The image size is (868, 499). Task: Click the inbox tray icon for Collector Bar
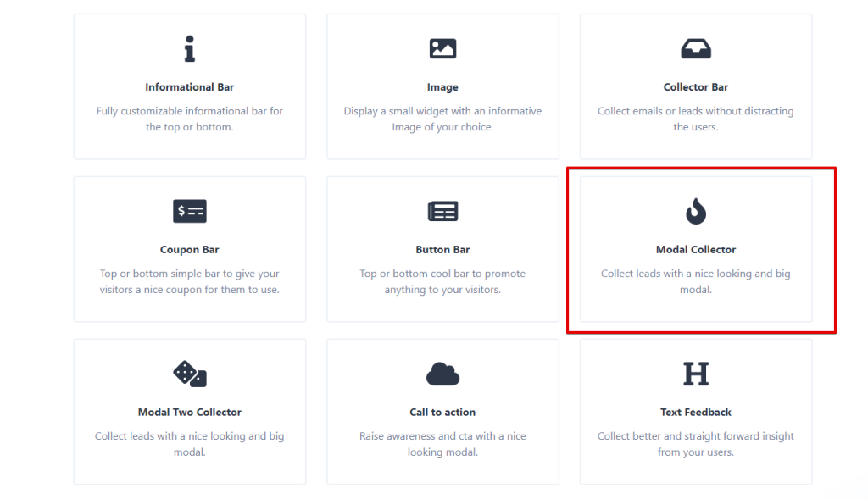695,49
